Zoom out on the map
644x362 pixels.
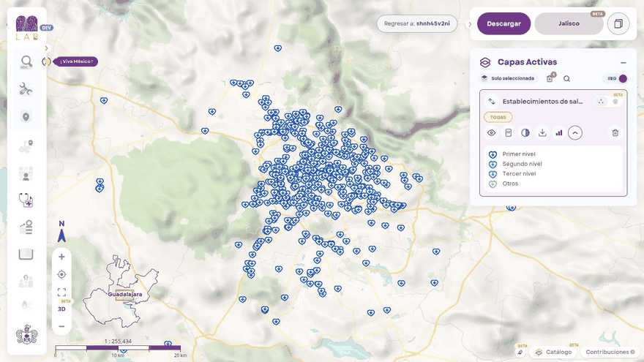[61, 326]
